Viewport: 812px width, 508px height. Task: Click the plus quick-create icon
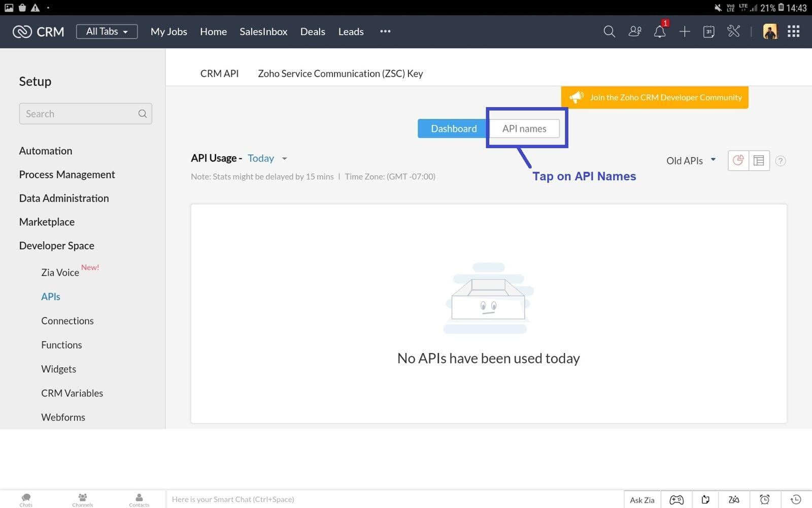coord(685,31)
